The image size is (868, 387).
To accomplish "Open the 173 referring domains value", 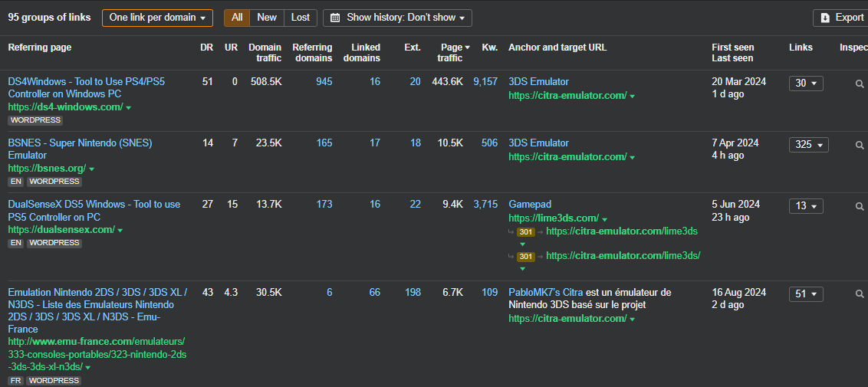I will tap(324, 205).
